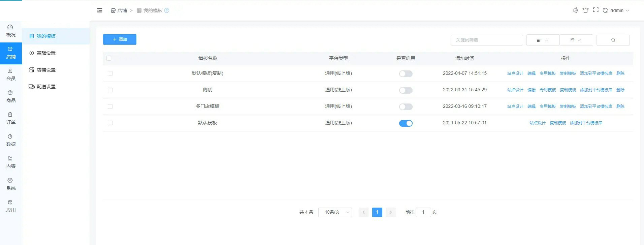Check the 多门店模板 row checkbox
644x245 pixels.
[110, 106]
